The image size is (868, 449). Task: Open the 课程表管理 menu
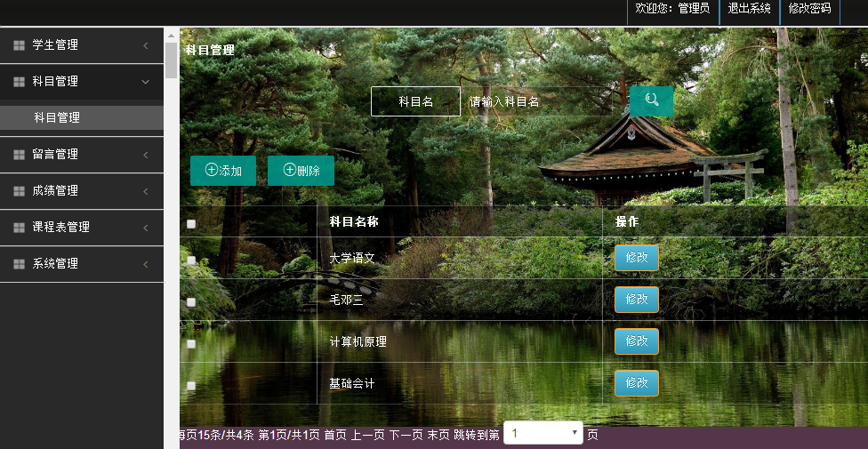82,228
